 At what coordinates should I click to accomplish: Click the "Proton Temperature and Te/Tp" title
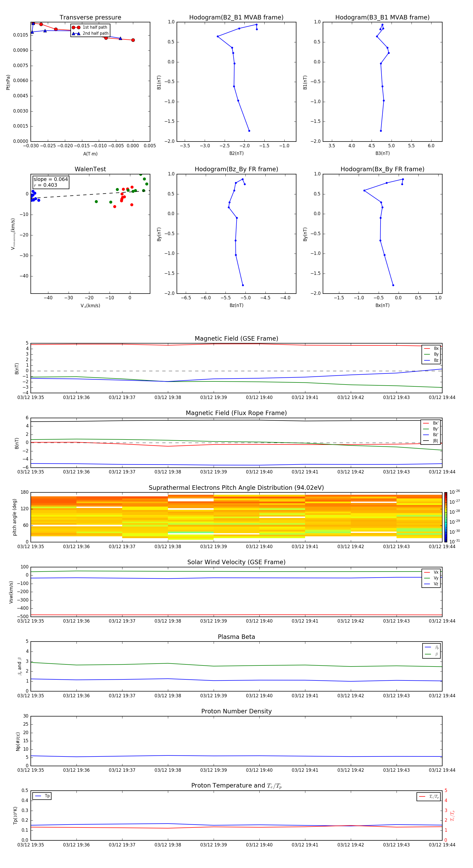(x=236, y=786)
